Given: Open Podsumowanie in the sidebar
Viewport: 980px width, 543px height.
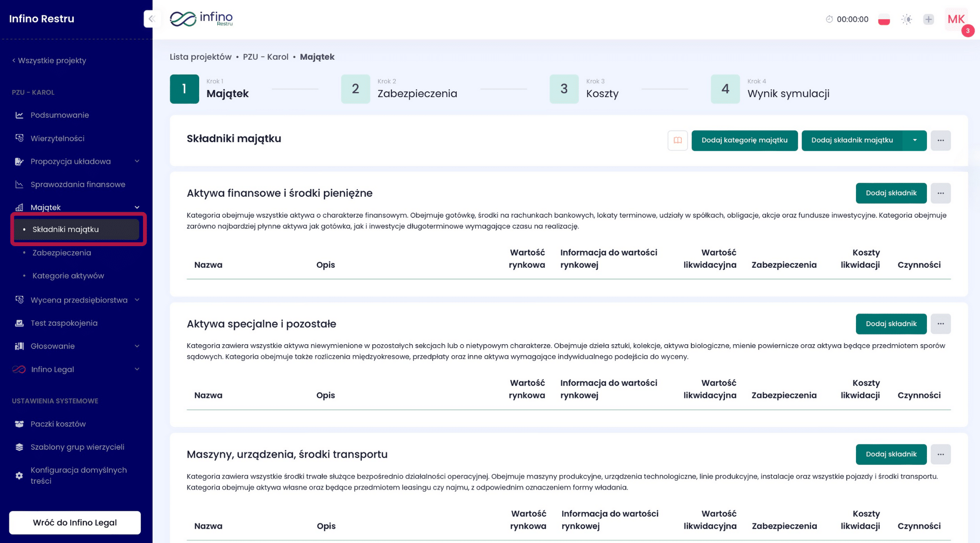Looking at the screenshot, I should (59, 115).
